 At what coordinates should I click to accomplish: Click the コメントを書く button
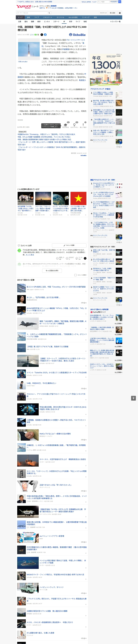pyautogui.click(x=69, y=245)
